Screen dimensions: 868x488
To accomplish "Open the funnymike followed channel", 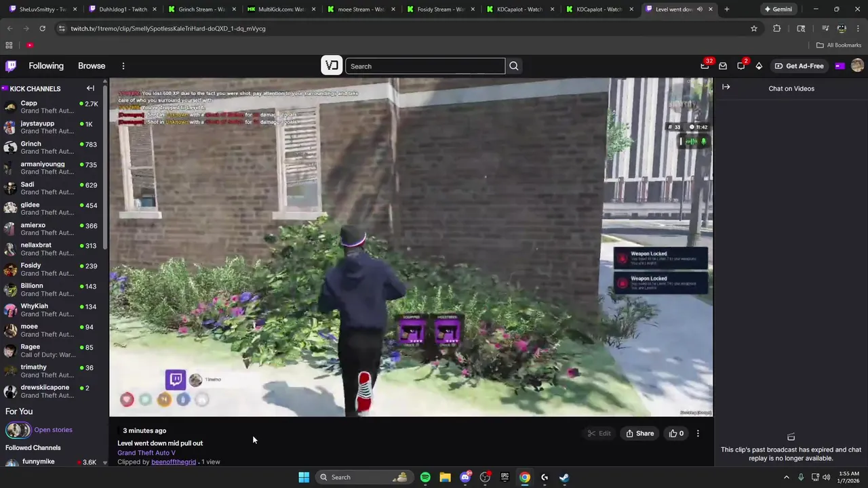I will (52, 462).
